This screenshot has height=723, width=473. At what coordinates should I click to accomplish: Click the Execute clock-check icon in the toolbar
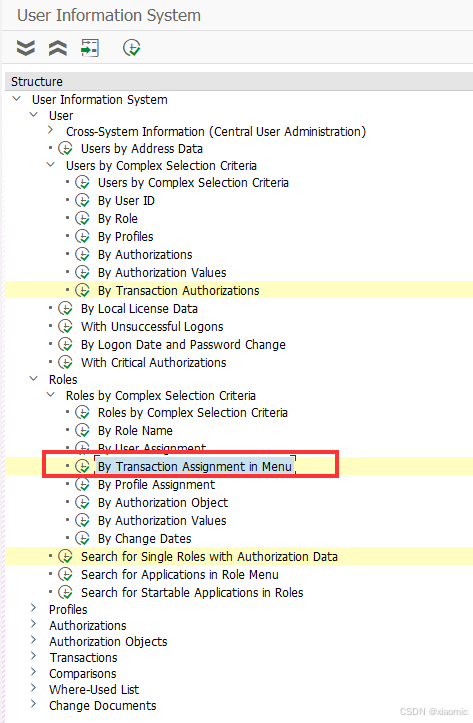(x=131, y=48)
